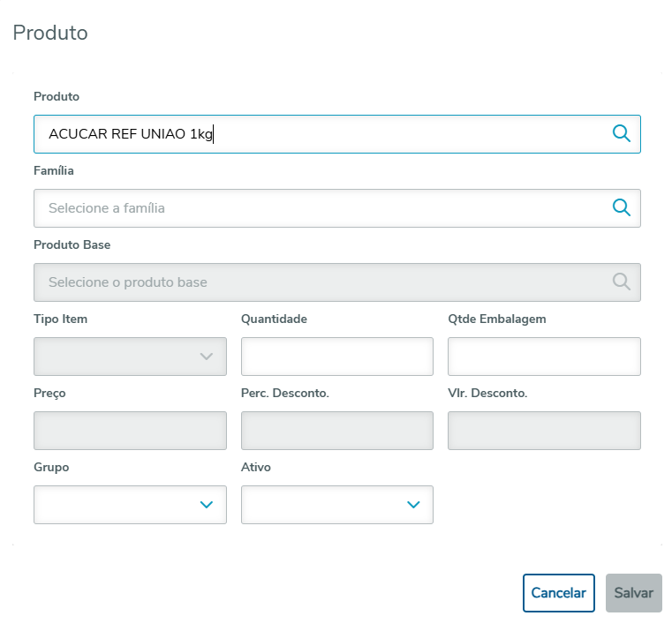Focus the Vlr. Desconto. input box

click(544, 431)
